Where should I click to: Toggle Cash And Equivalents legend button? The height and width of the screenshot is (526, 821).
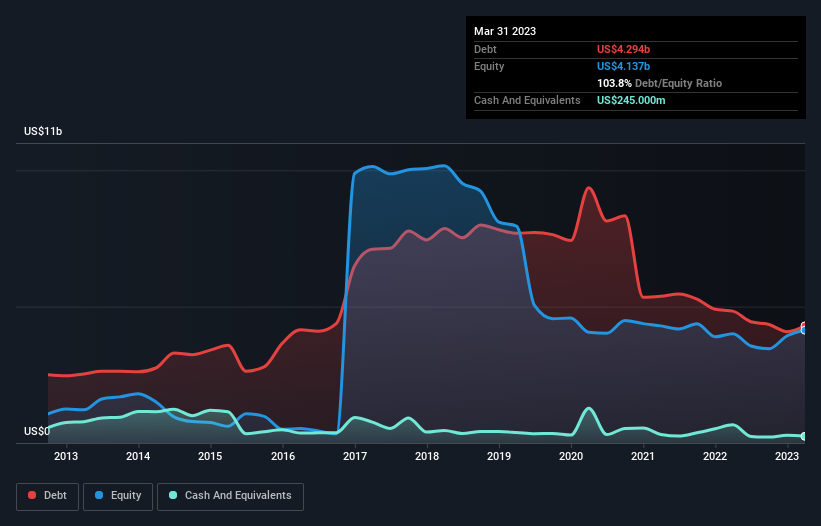(230, 496)
